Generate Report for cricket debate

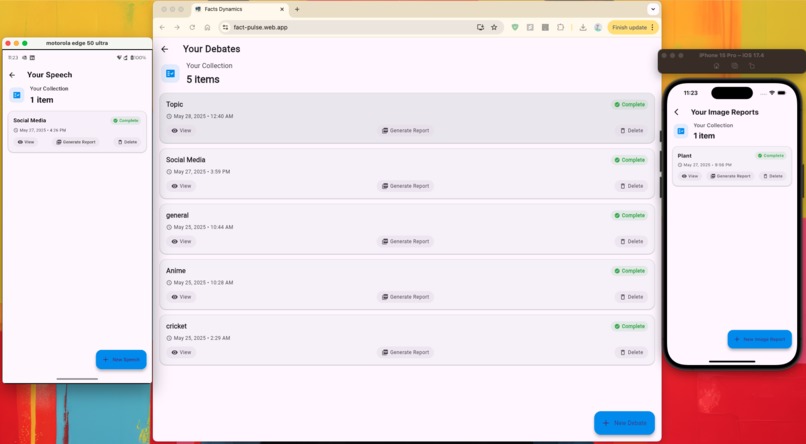pyautogui.click(x=406, y=353)
